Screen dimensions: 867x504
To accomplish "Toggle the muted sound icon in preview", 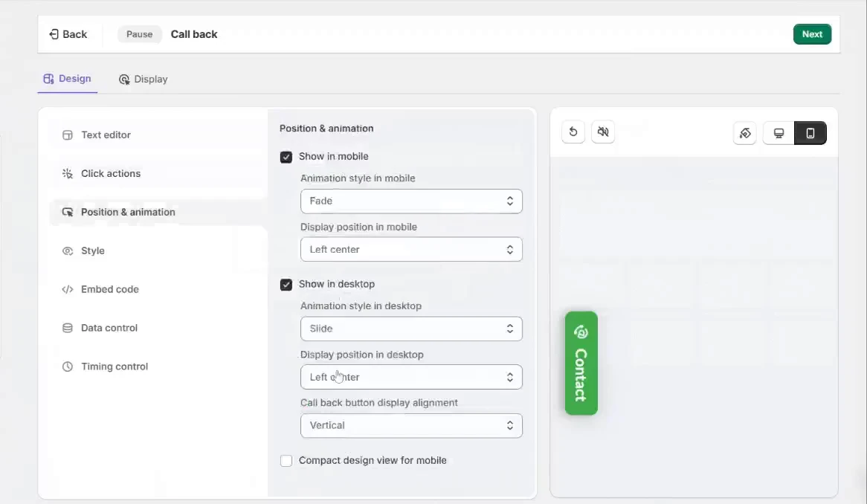I will click(603, 132).
